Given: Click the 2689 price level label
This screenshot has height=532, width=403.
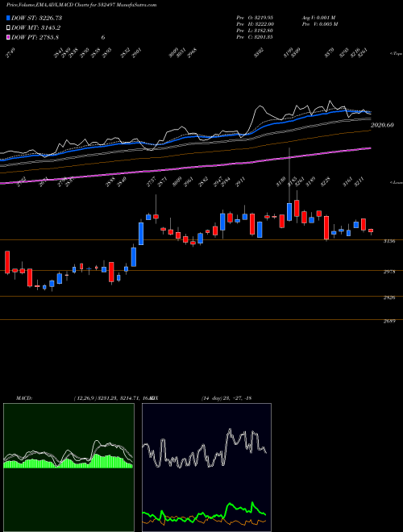Looking at the screenshot, I should 389,322.
